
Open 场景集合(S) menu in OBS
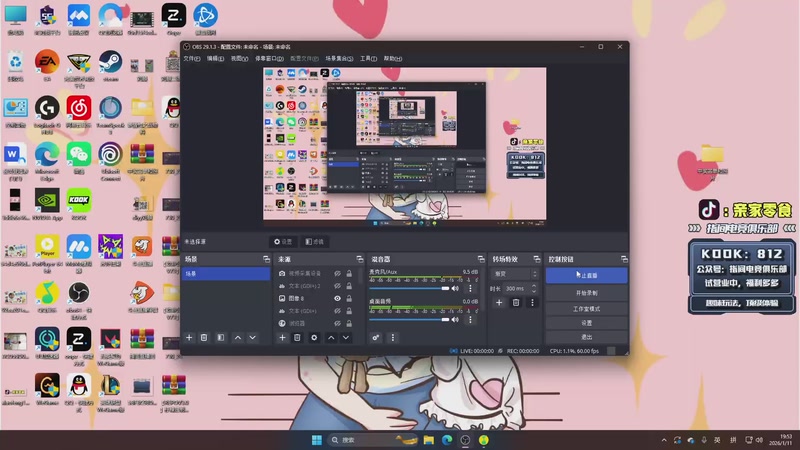point(339,59)
